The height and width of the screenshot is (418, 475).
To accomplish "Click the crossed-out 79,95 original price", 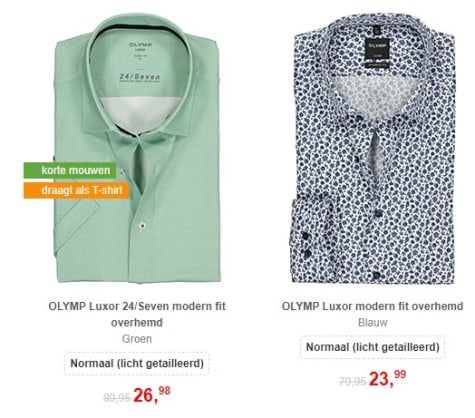I will coord(352,381).
